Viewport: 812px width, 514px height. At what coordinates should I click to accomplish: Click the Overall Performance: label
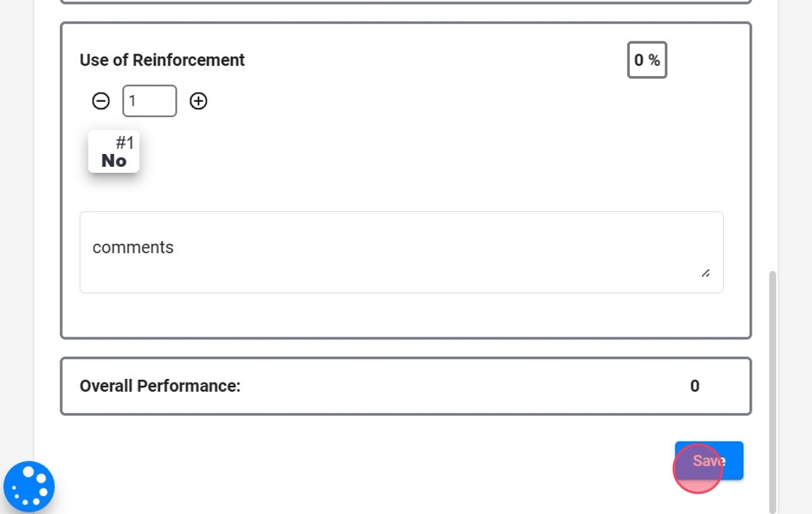click(160, 386)
